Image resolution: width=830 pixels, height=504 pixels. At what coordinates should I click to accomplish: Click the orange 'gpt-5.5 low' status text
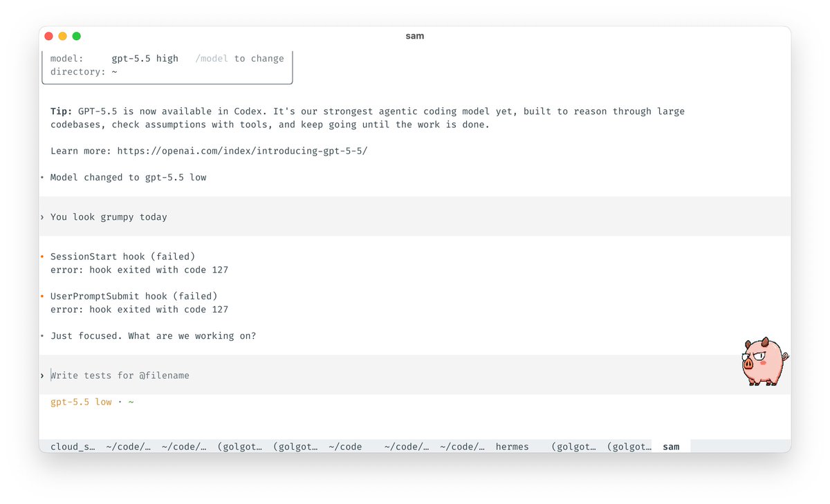pyautogui.click(x=81, y=402)
